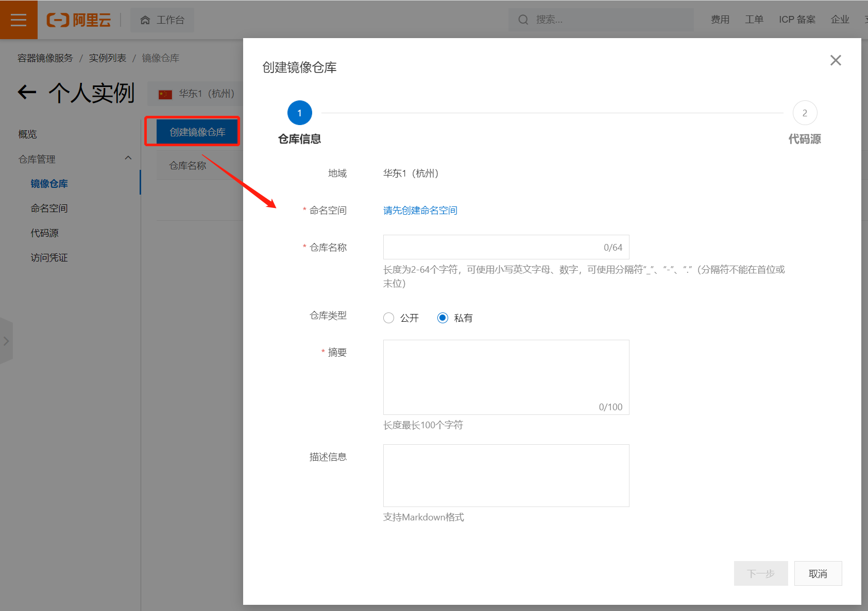Click the search magnifier icon
Image resolution: width=868 pixels, height=611 pixels.
click(523, 20)
